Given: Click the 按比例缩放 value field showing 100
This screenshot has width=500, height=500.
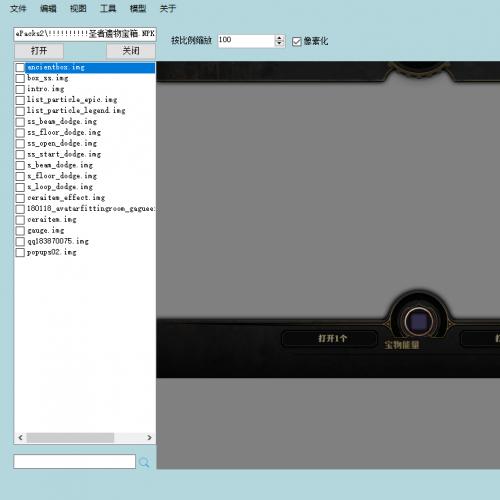Looking at the screenshot, I should [x=246, y=41].
